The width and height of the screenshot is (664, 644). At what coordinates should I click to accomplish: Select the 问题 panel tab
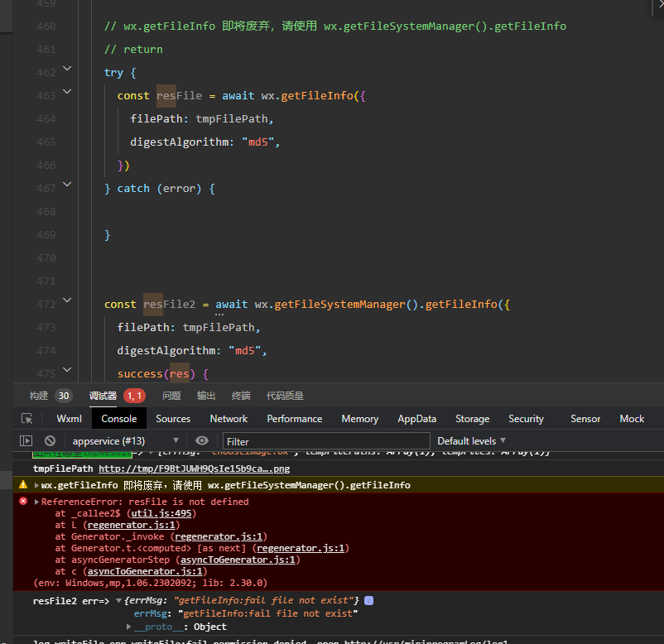coord(171,396)
